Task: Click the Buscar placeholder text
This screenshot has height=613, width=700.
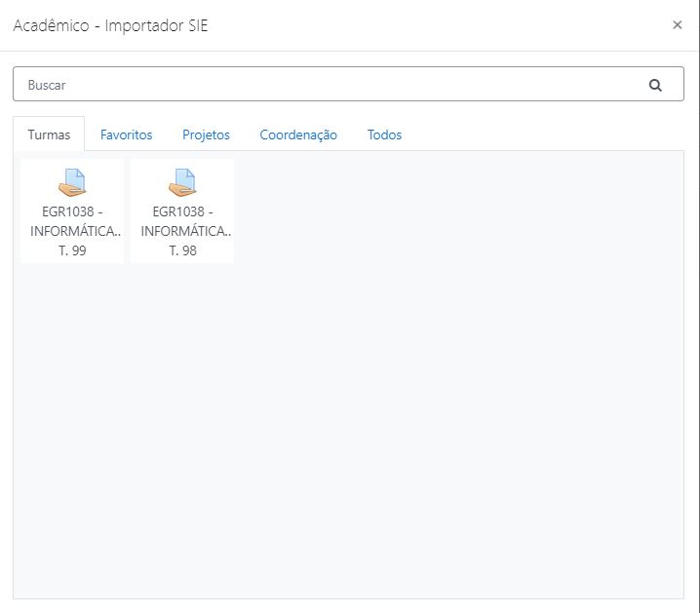Action: (x=47, y=85)
